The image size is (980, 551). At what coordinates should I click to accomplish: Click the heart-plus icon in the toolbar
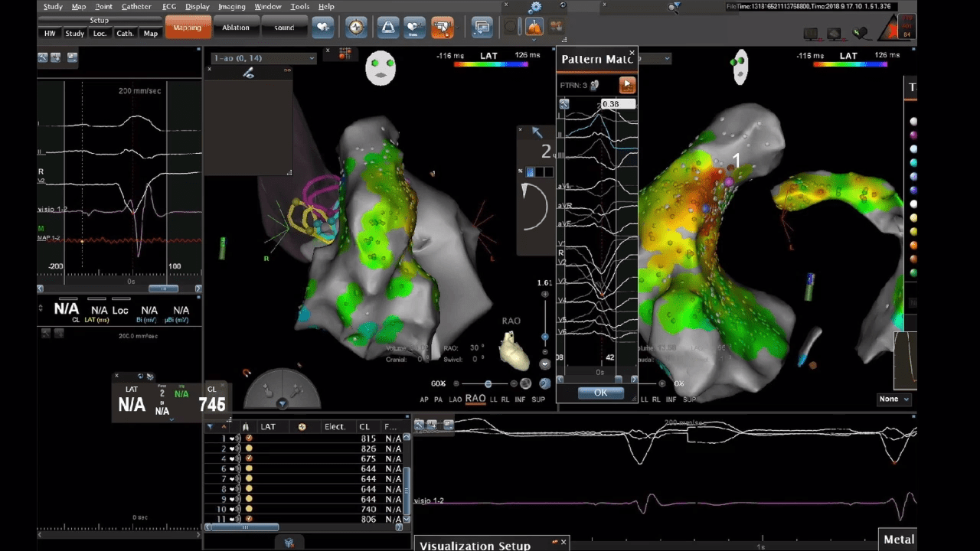click(x=323, y=28)
